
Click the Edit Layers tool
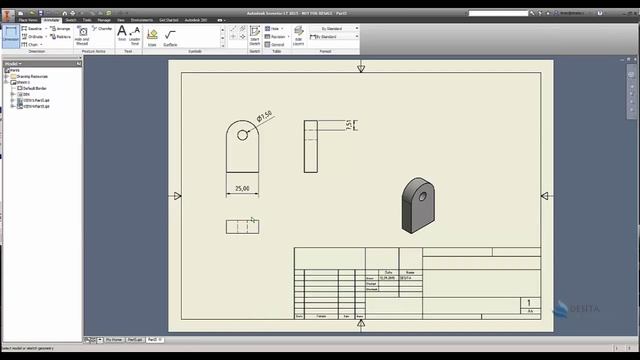[298, 36]
